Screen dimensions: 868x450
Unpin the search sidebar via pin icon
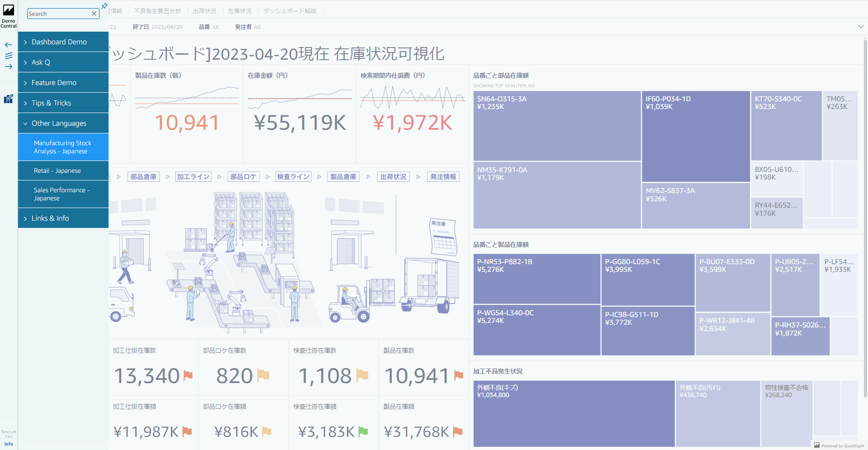104,6
